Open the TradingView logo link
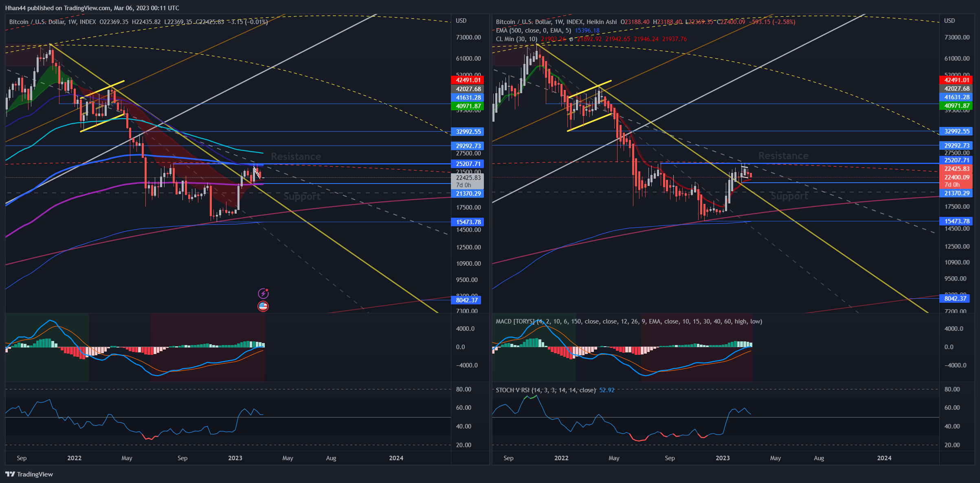The width and height of the screenshot is (980, 483). [29, 474]
